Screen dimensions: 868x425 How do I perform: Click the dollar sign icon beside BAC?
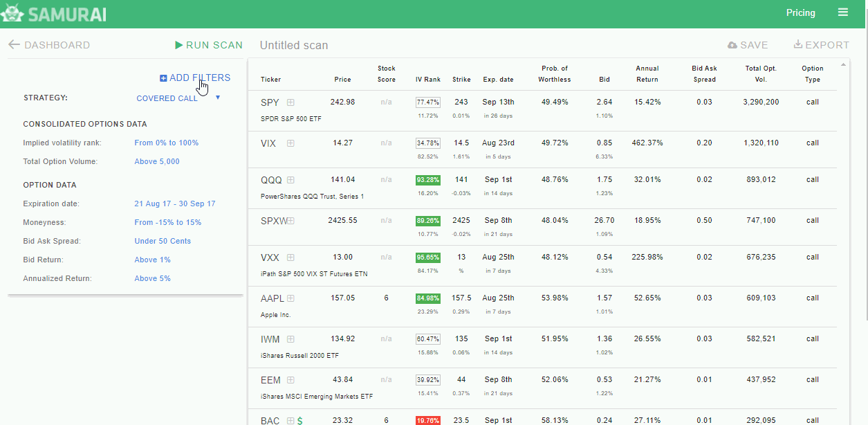pyautogui.click(x=299, y=421)
